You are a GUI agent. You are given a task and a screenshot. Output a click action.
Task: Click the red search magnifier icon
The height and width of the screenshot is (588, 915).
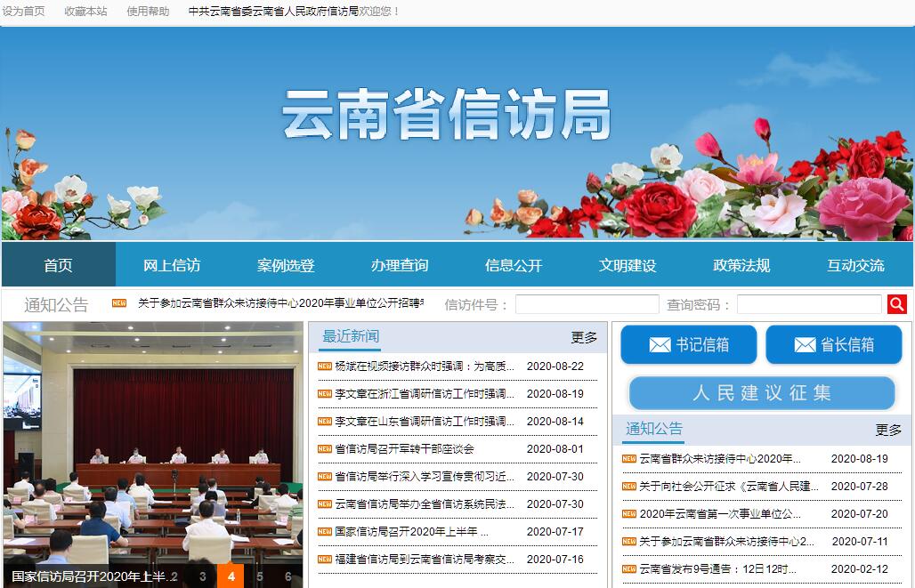tap(896, 304)
